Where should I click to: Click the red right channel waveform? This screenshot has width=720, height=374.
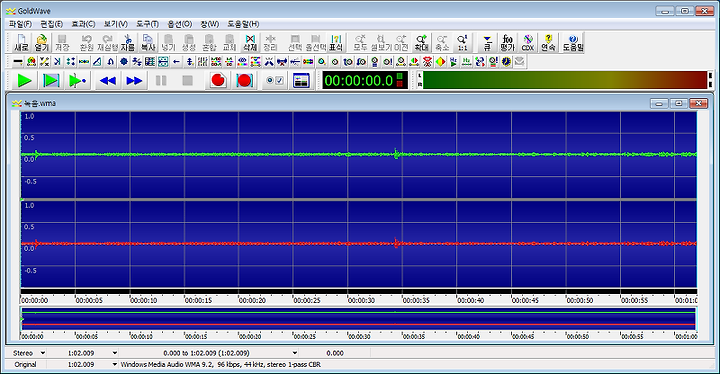359,244
